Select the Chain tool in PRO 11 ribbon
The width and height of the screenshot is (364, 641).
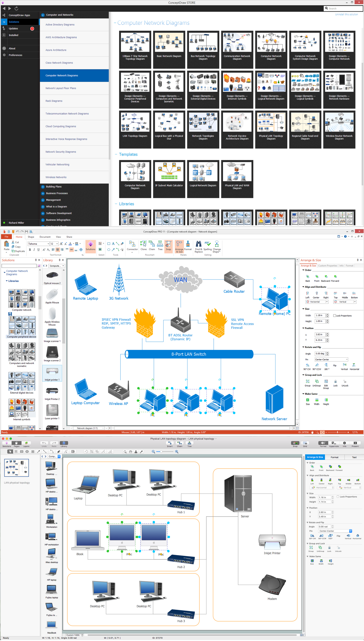tap(152, 246)
